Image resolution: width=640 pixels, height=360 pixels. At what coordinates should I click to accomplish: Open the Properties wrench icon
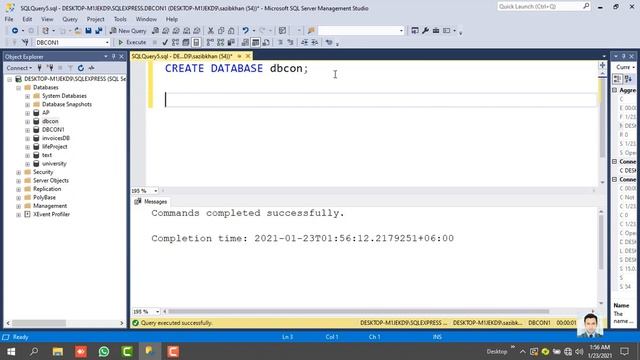coord(425,31)
